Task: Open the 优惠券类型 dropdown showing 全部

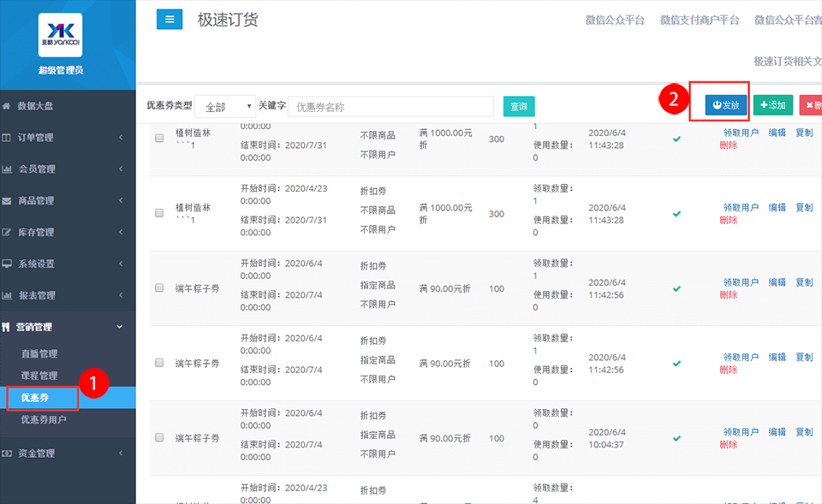Action: [x=225, y=106]
